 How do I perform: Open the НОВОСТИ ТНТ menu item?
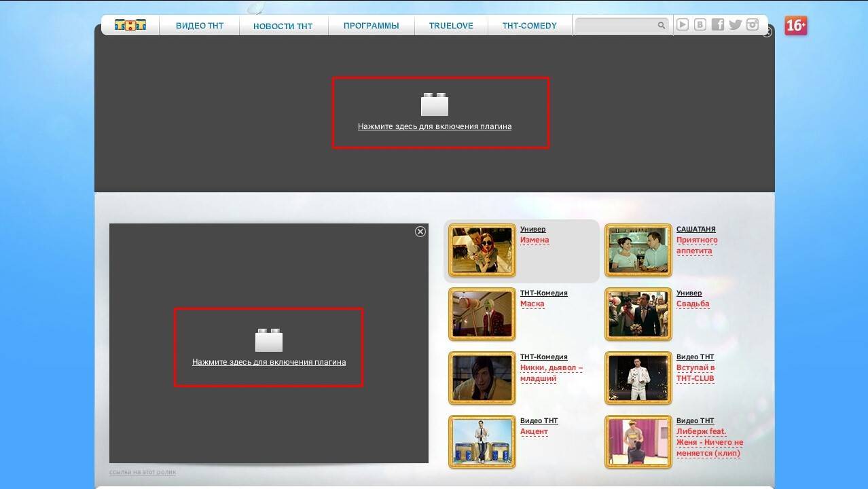[x=283, y=26]
